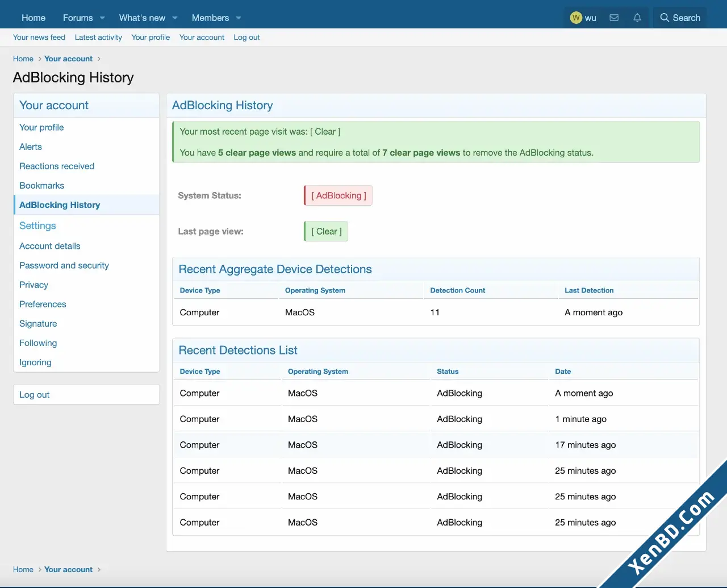Click the Recent Aggregate Device Detections heading
727x588 pixels.
275,269
